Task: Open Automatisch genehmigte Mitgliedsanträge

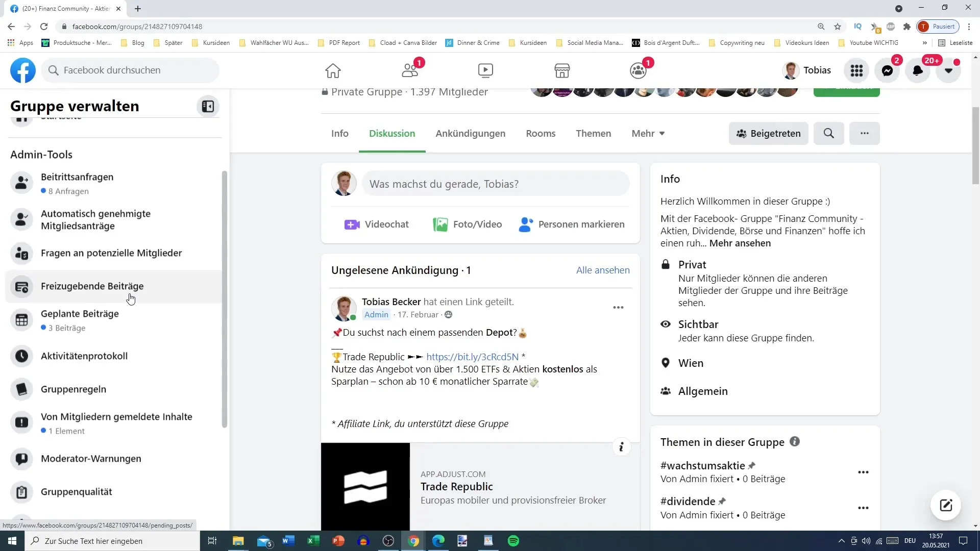Action: tap(113, 219)
